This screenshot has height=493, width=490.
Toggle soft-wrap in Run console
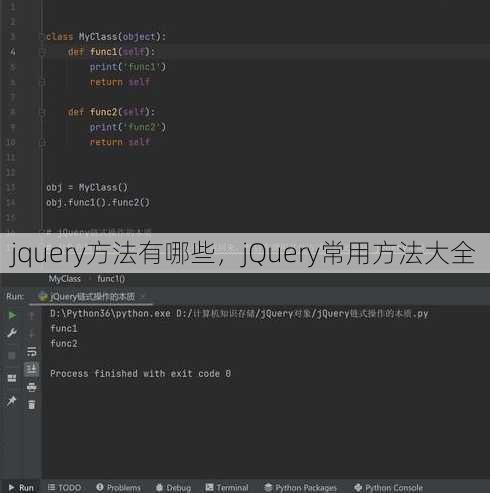pos(32,351)
